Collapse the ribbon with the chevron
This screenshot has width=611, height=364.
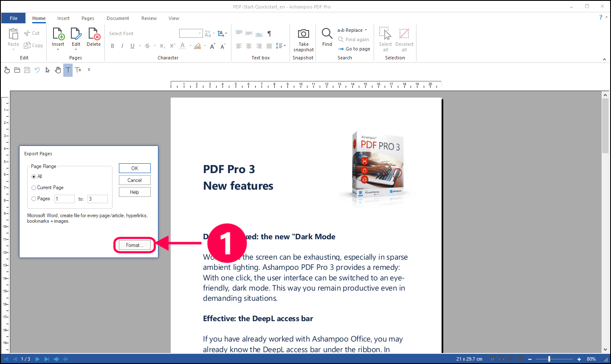604,59
